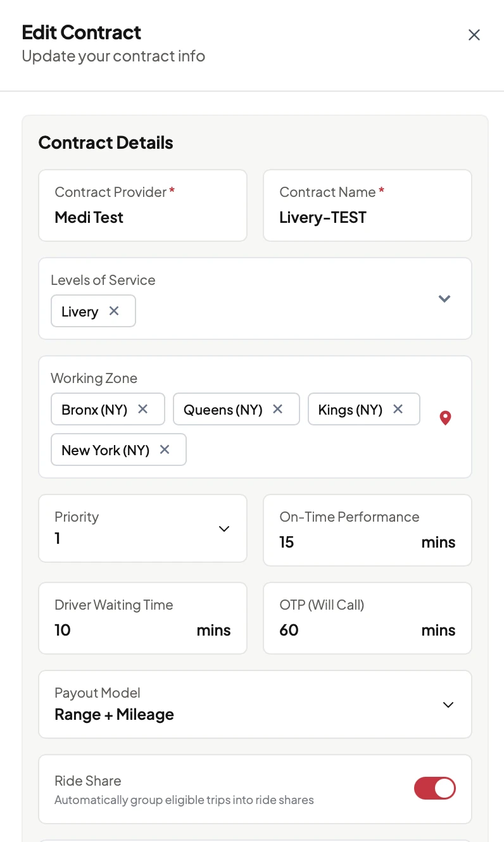
Task: Remove New York (NY) from Working Zone
Action: coord(165,449)
